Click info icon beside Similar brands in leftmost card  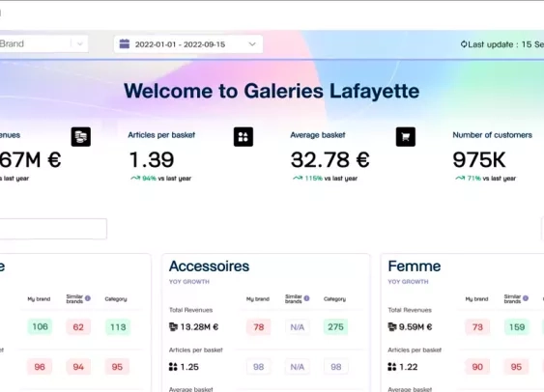coord(88,298)
